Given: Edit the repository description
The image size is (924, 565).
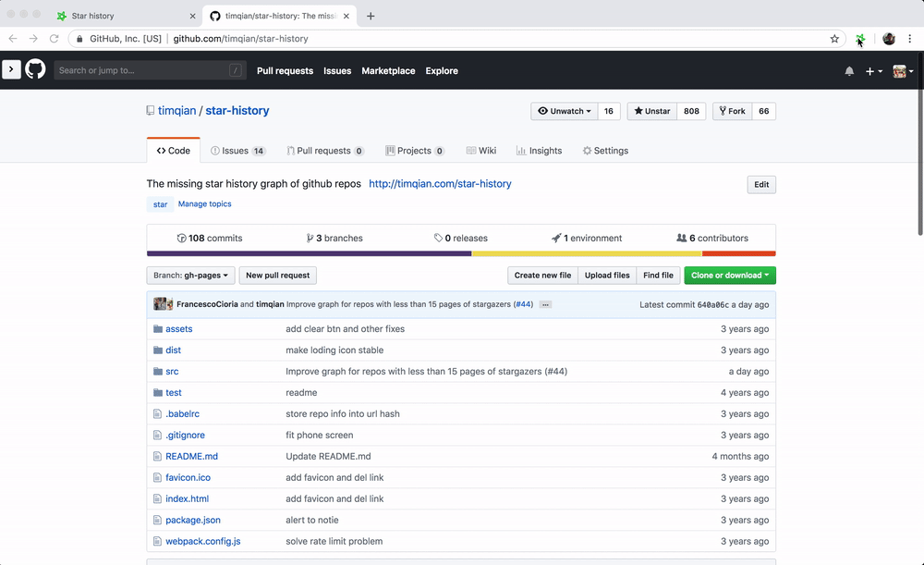Looking at the screenshot, I should (761, 185).
